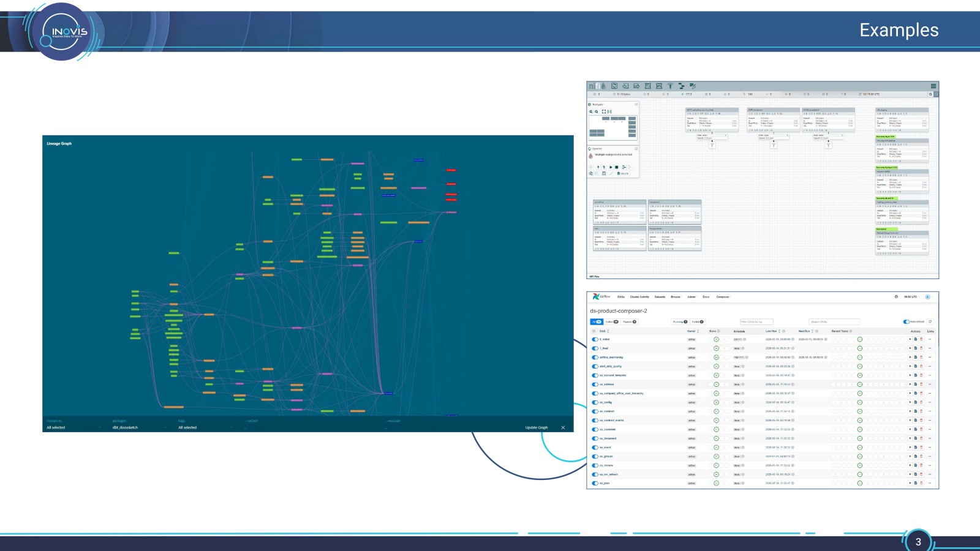View code of 1_final DAG
Image resolution: width=980 pixels, height=551 pixels.
tap(916, 348)
